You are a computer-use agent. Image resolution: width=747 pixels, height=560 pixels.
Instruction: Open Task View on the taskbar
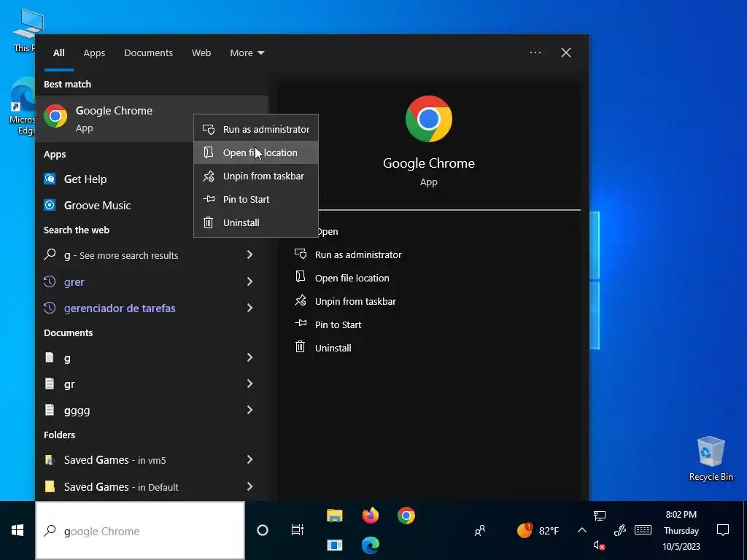298,530
